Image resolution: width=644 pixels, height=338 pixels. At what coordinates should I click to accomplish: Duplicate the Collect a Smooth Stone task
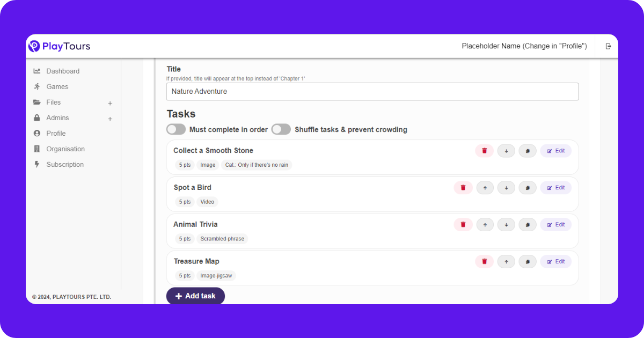click(528, 151)
